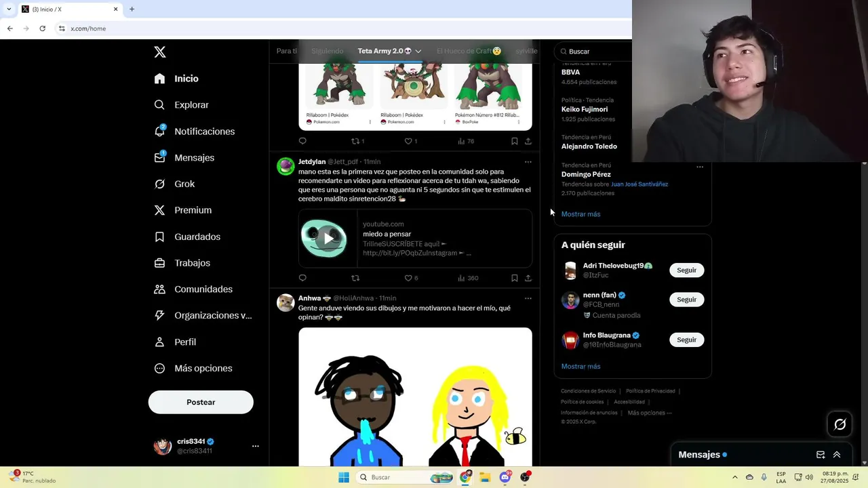Share the Rillaboom images post

point(528,141)
